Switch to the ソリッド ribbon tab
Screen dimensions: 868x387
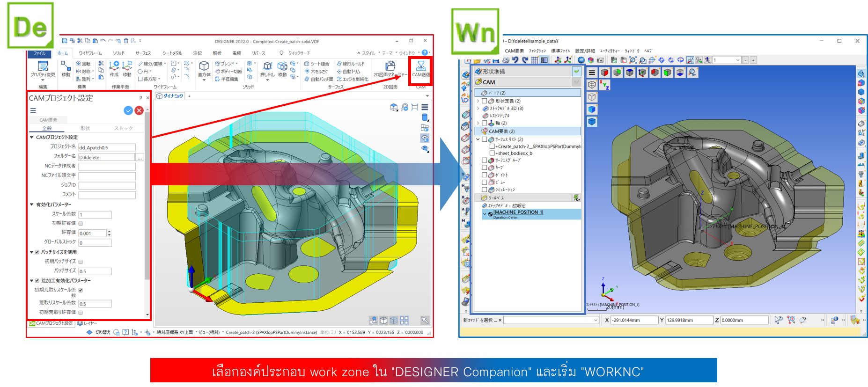tap(119, 53)
